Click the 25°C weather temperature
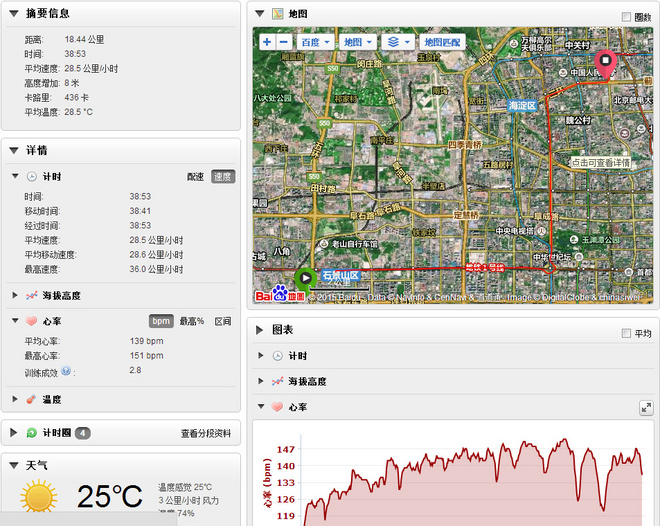Viewport: 660px width, 526px height. click(x=110, y=497)
